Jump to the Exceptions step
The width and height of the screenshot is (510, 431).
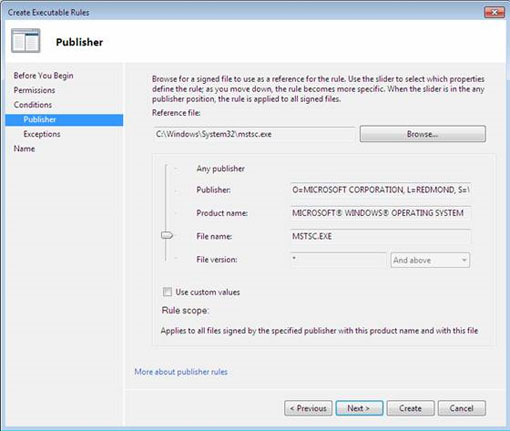[42, 134]
